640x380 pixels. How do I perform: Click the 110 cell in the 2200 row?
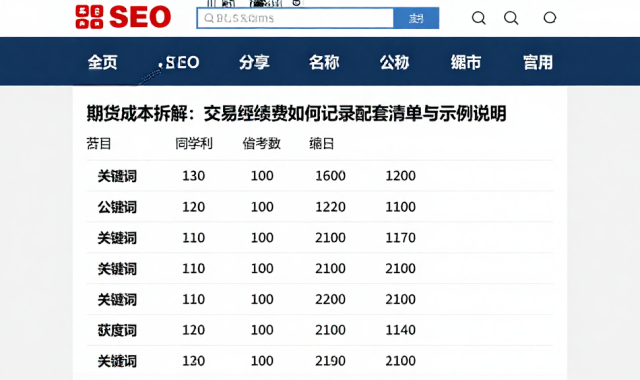pyautogui.click(x=193, y=299)
